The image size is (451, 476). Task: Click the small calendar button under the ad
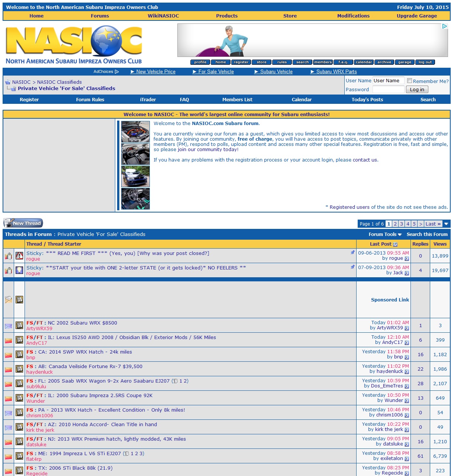coord(364,62)
